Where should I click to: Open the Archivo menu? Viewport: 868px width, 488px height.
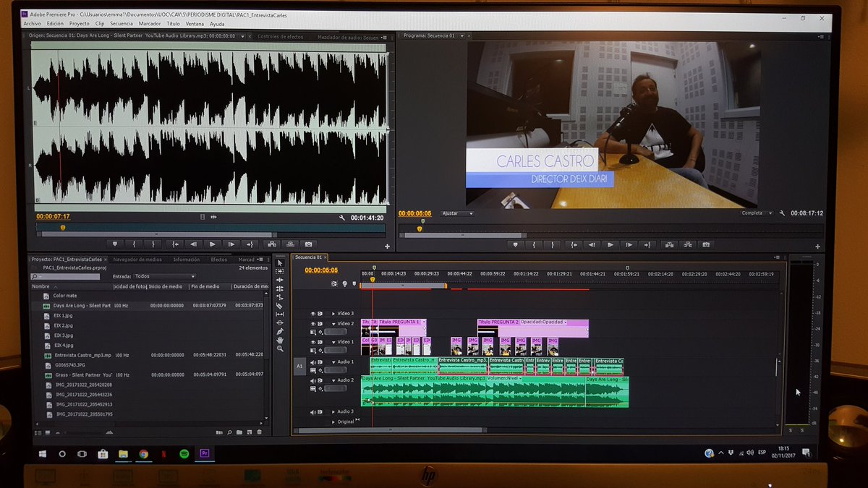tap(33, 24)
